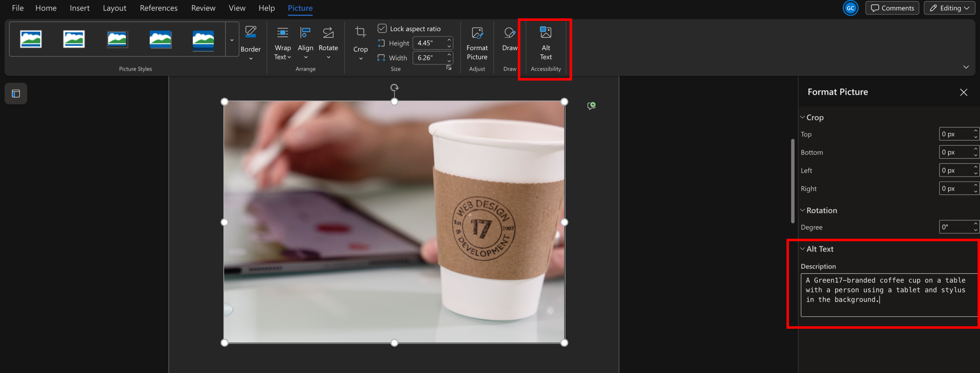This screenshot has height=373, width=980.
Task: Open the Wrap Text menu
Action: click(x=282, y=42)
